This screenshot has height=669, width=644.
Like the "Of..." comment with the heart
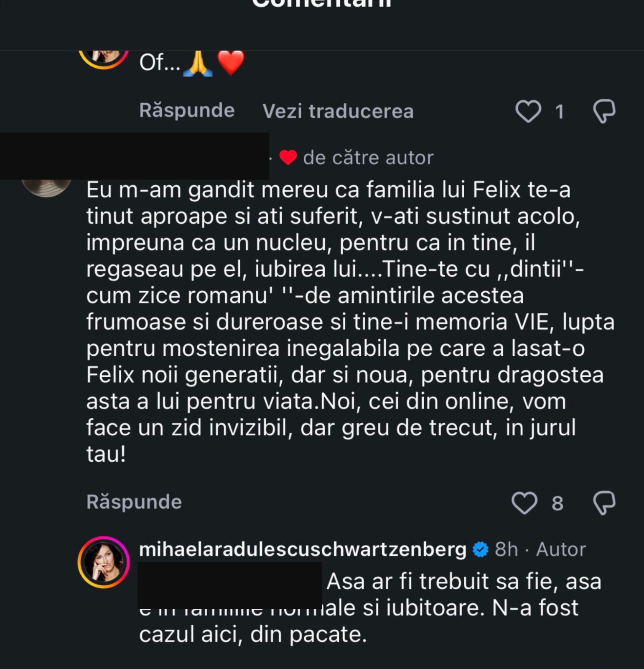[528, 111]
